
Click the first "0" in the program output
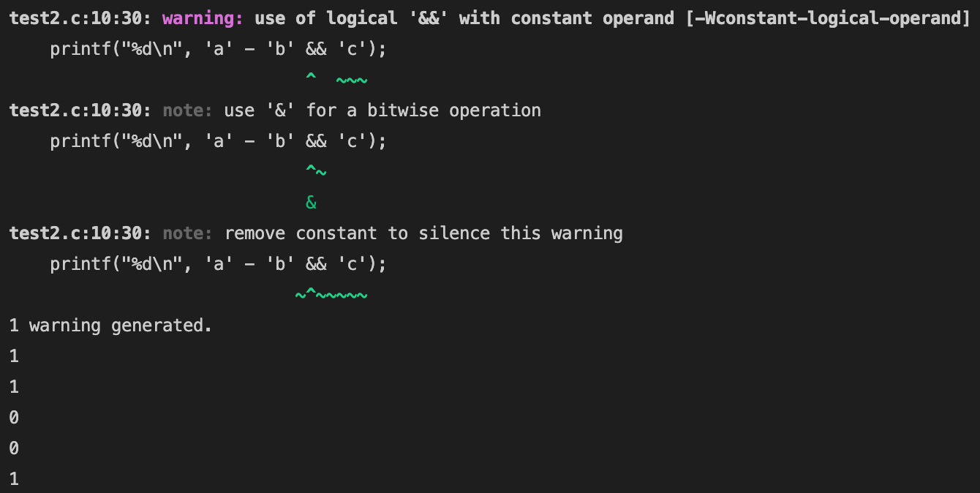(14, 418)
